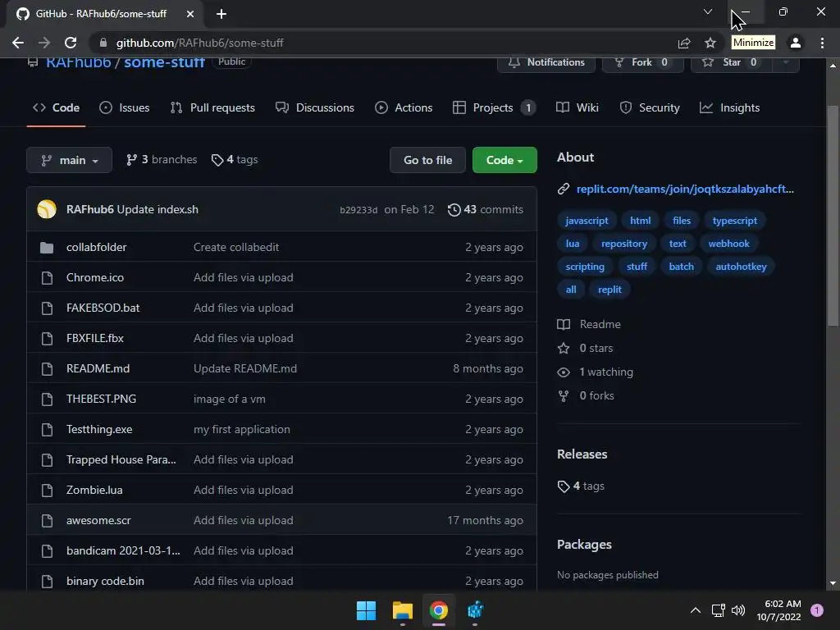Open the Pull requests tab
Screen dimensions: 840x630
pyautogui.click(x=212, y=107)
